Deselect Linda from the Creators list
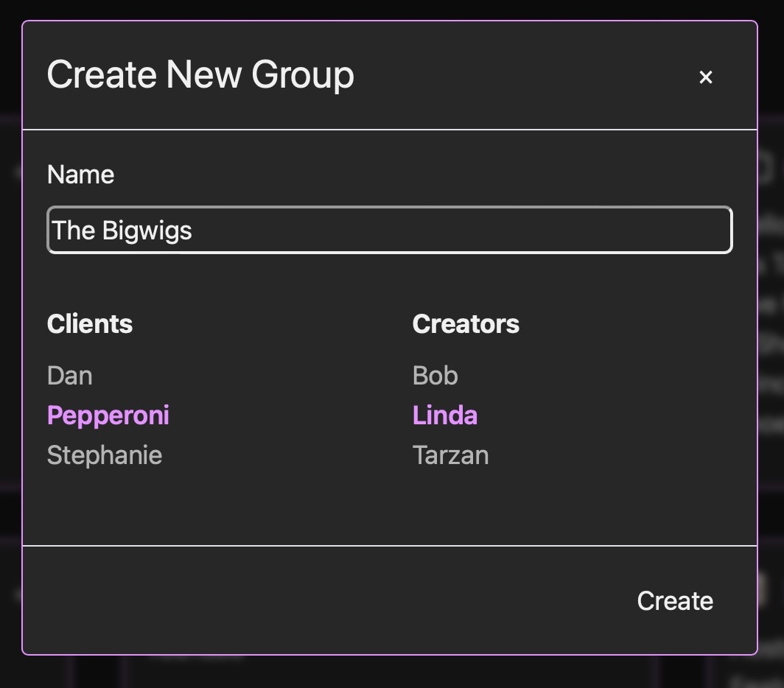 (445, 415)
